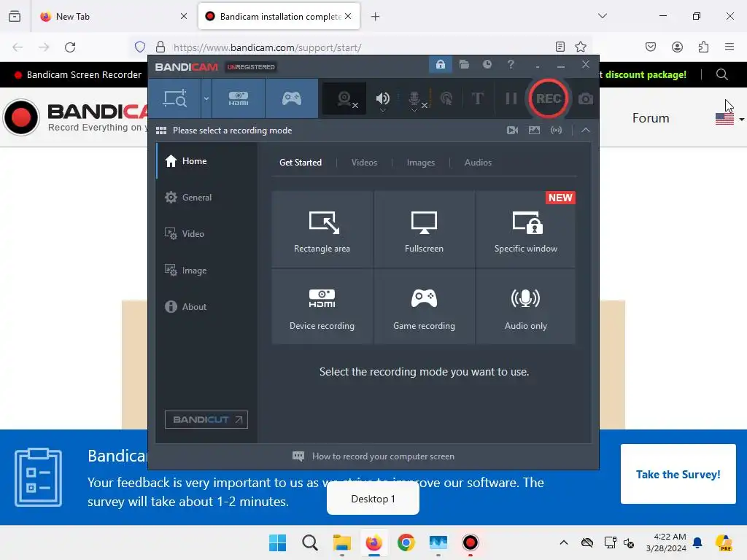
Task: Open the Firefox hamburger application menu
Action: (729, 47)
